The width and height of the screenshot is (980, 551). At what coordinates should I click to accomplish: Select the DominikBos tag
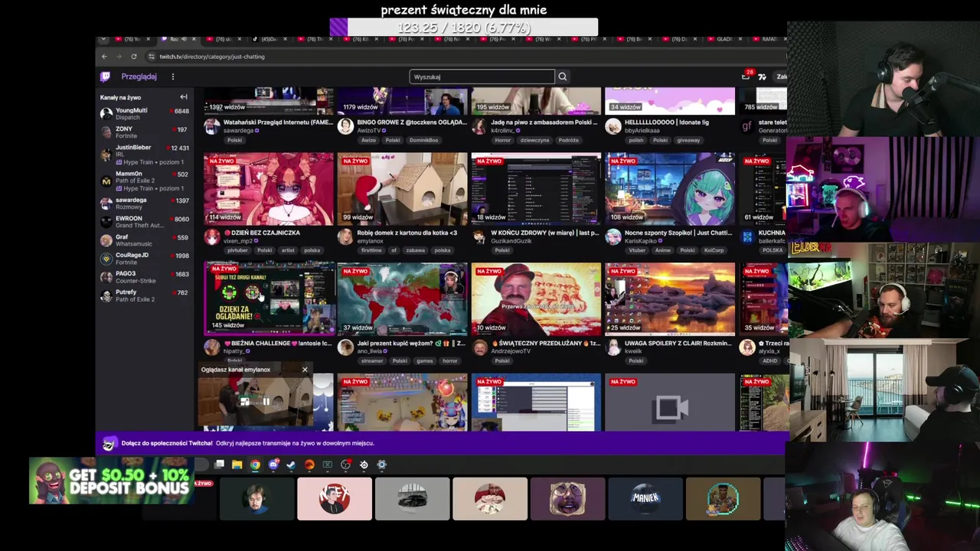click(x=423, y=140)
